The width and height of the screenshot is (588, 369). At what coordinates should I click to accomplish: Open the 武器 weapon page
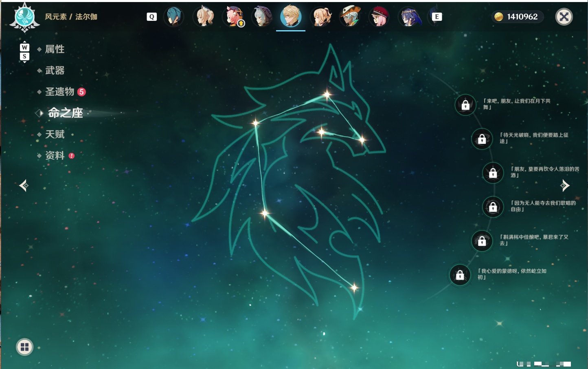point(55,71)
